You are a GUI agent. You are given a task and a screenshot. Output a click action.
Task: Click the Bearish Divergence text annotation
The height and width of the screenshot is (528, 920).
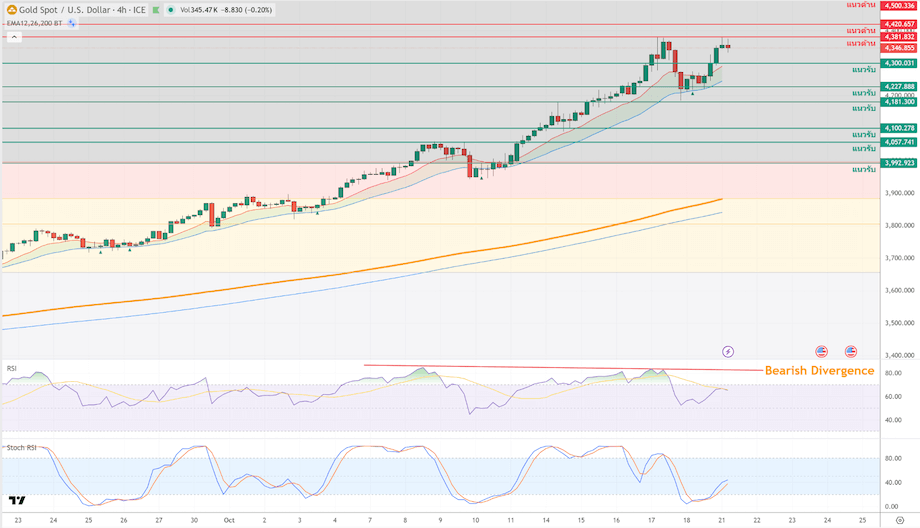pos(819,371)
